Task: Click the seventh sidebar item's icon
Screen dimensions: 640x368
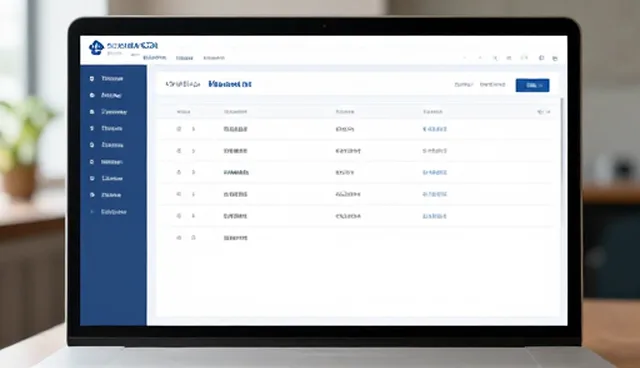Action: [92, 178]
